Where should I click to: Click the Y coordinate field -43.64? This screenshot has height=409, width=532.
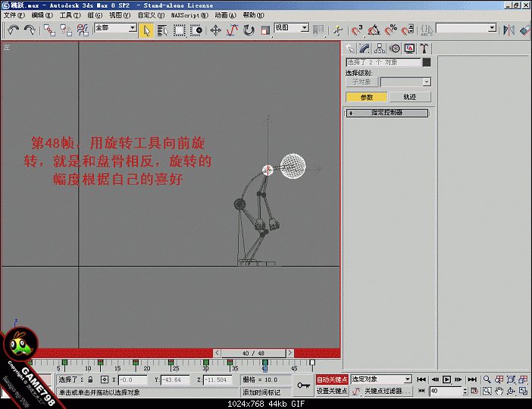click(x=175, y=379)
